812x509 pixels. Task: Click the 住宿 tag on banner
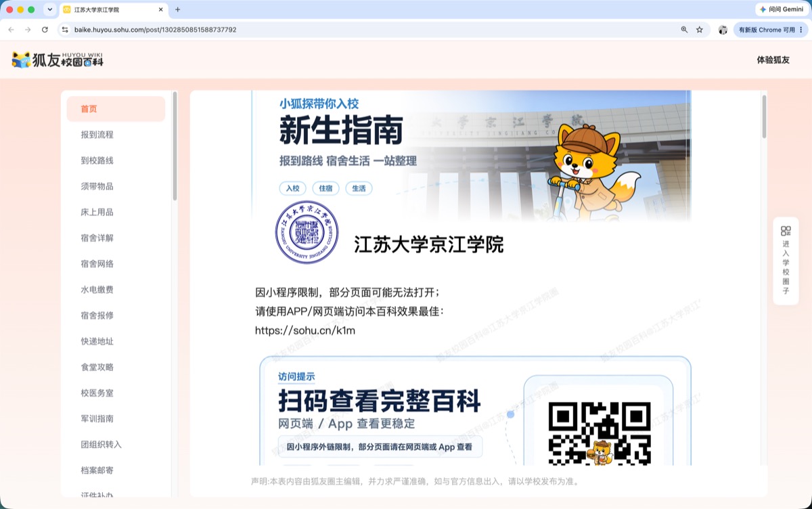[325, 188]
